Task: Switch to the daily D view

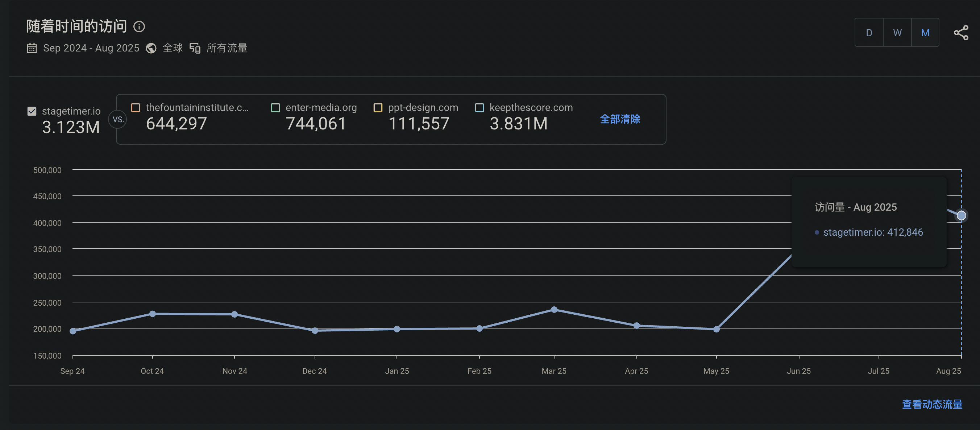Action: pos(869,33)
